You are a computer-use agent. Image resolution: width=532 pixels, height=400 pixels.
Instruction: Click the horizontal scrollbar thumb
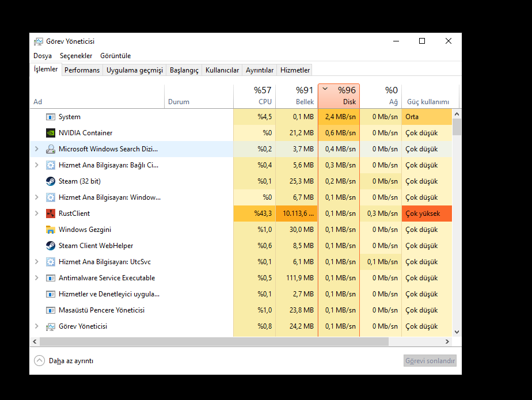213,341
